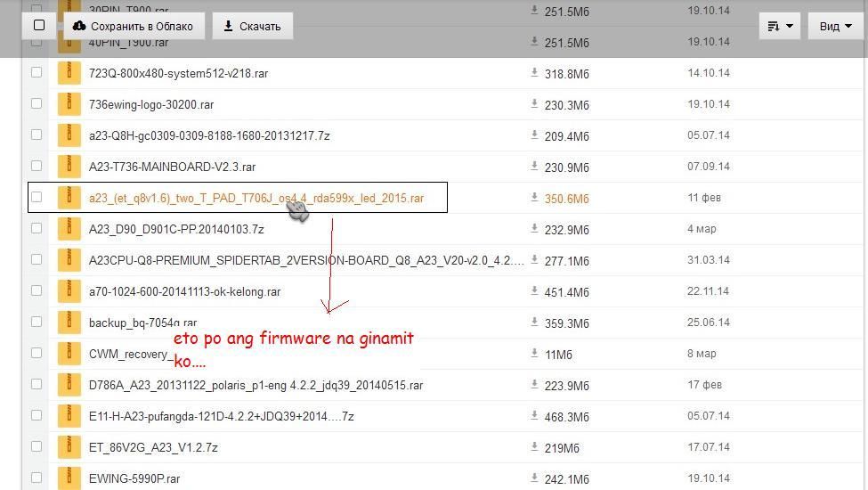Viewport: 868px width, 490px height.
Task: Click archive icon of ET_86V2G_A23_V1.2.7z
Action: [x=69, y=447]
